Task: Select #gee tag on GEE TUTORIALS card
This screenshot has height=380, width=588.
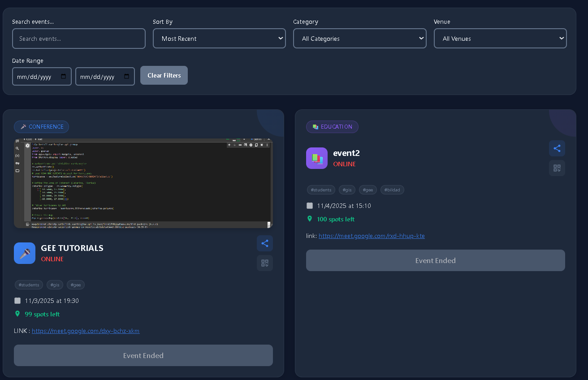Action: pyautogui.click(x=76, y=285)
